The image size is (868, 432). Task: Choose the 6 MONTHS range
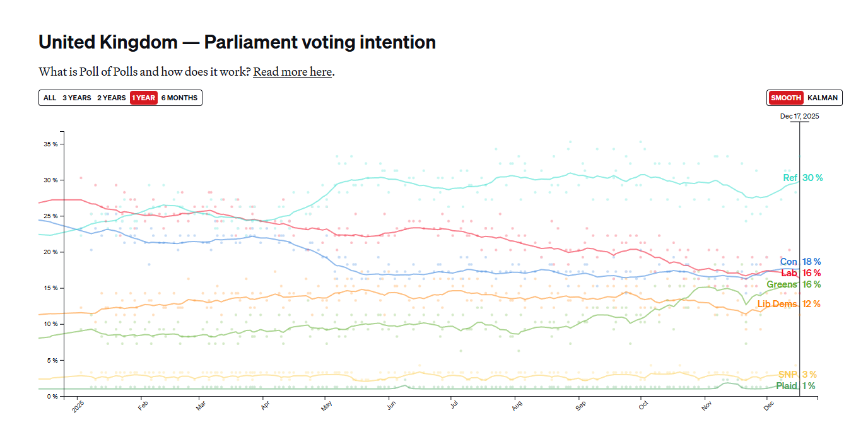179,98
